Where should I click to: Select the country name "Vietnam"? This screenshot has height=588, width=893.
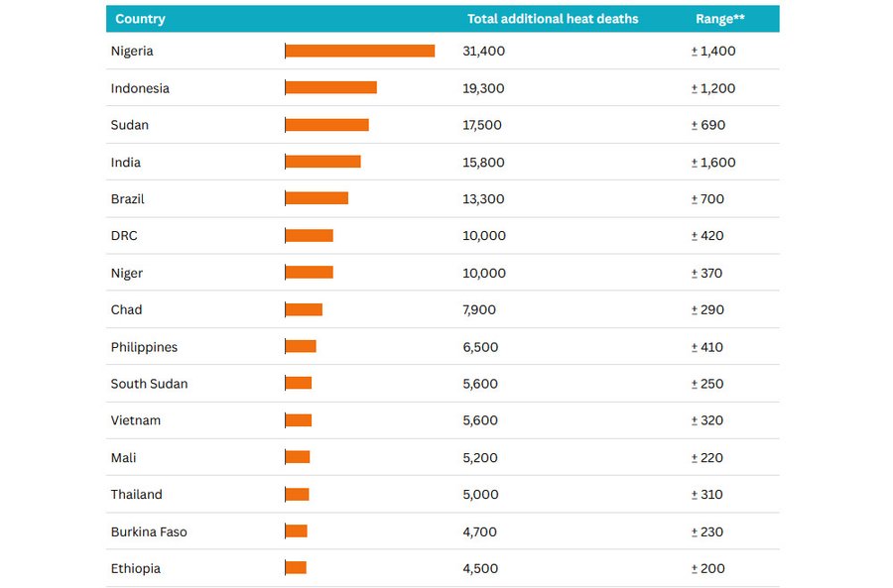tap(136, 420)
